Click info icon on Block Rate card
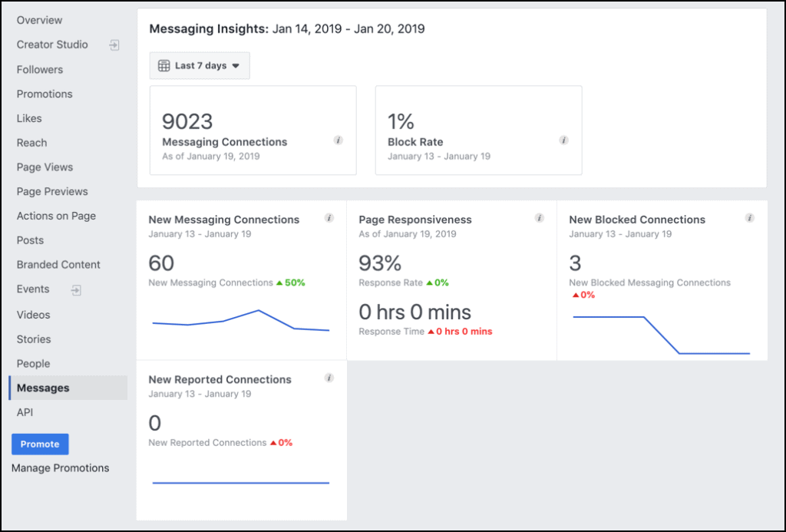Image resolution: width=786 pixels, height=532 pixels. click(x=563, y=140)
